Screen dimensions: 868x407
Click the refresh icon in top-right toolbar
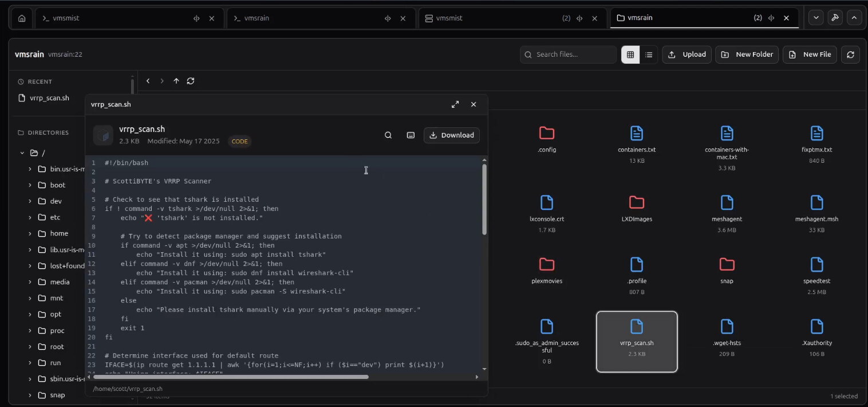tap(850, 54)
